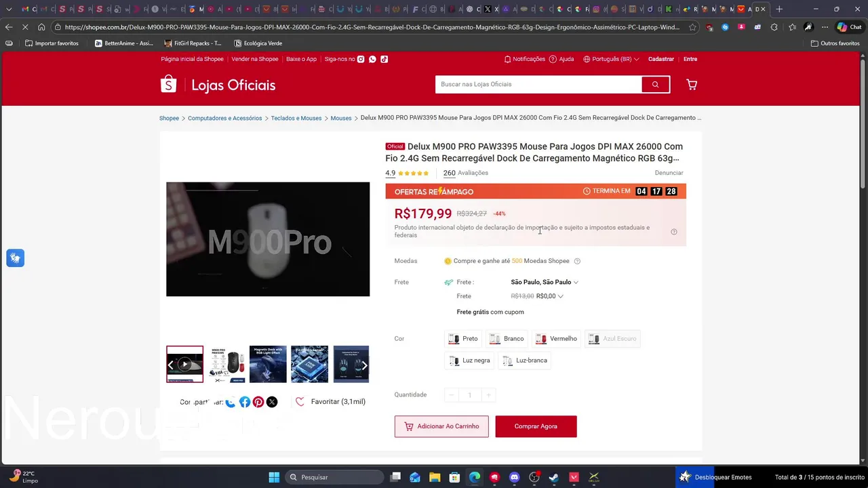Open Página inicial da Shopee link
Viewport: 868px width, 488px height.
[x=192, y=59]
